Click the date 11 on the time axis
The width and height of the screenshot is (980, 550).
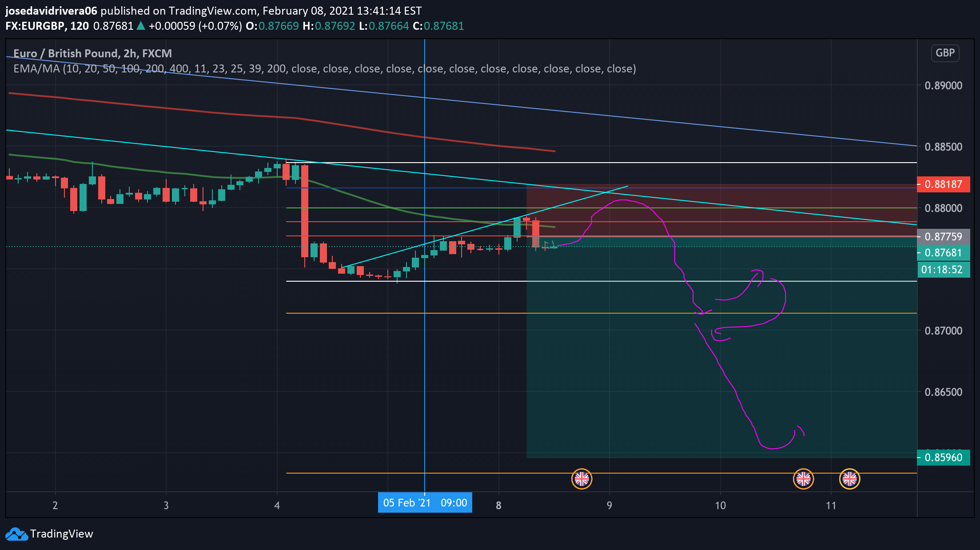[831, 506]
